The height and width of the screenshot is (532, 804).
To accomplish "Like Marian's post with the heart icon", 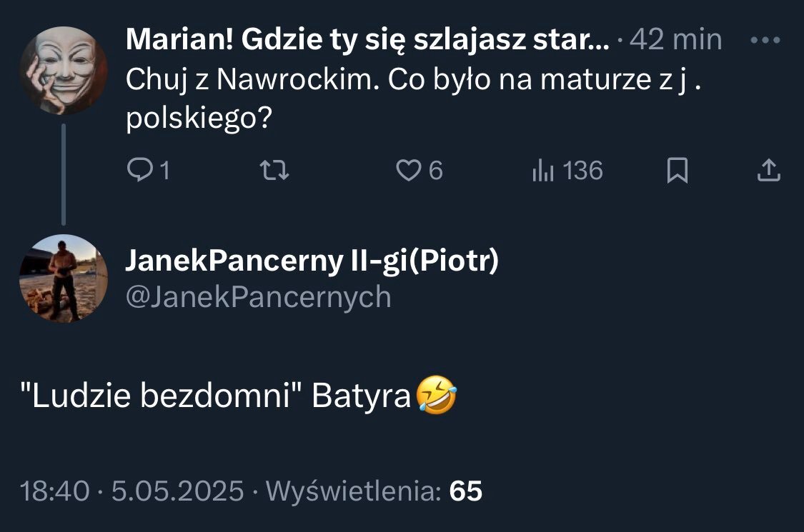I will tap(408, 170).
